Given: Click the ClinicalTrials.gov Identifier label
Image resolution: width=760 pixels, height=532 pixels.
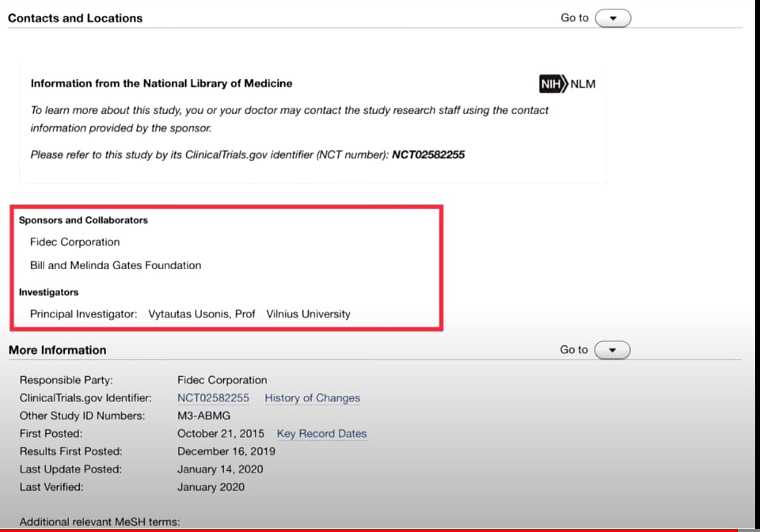Looking at the screenshot, I should [x=85, y=398].
